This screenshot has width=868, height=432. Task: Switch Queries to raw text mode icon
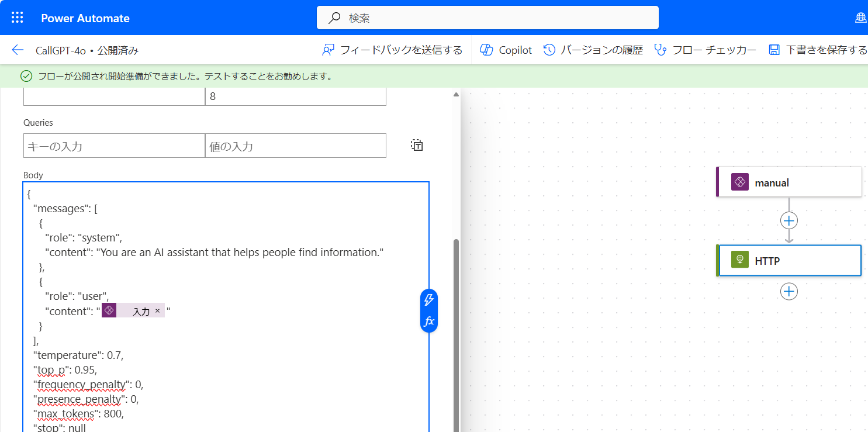tap(417, 144)
